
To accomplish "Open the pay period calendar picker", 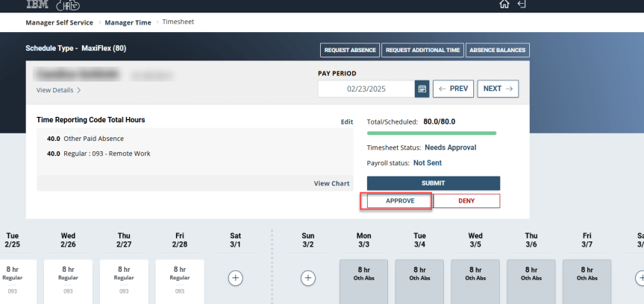I will [x=422, y=89].
